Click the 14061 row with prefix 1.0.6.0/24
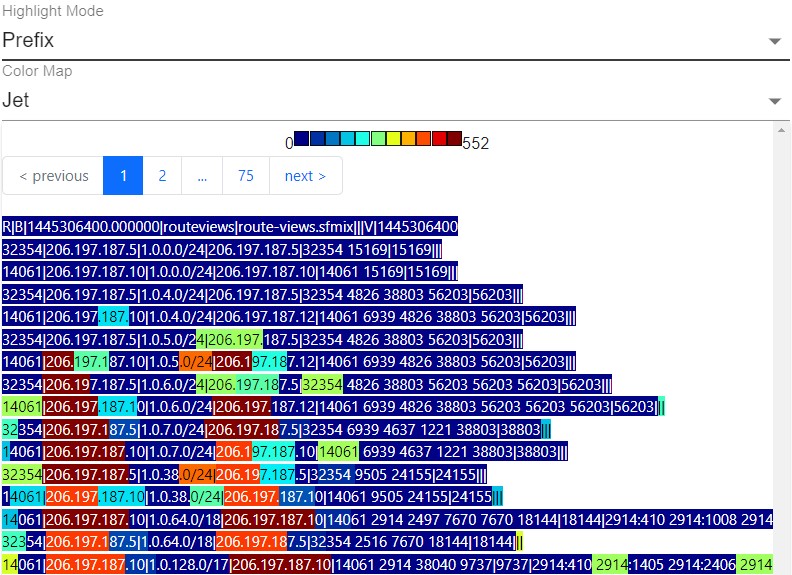The height and width of the screenshot is (575, 792). pos(333,407)
